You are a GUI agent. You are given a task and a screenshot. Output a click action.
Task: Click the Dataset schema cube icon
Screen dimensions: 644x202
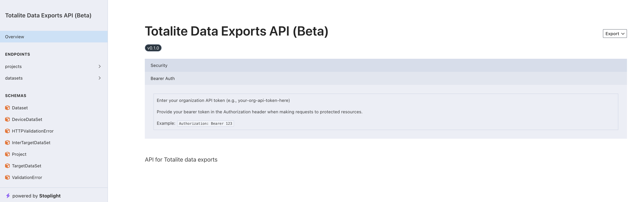point(7,108)
